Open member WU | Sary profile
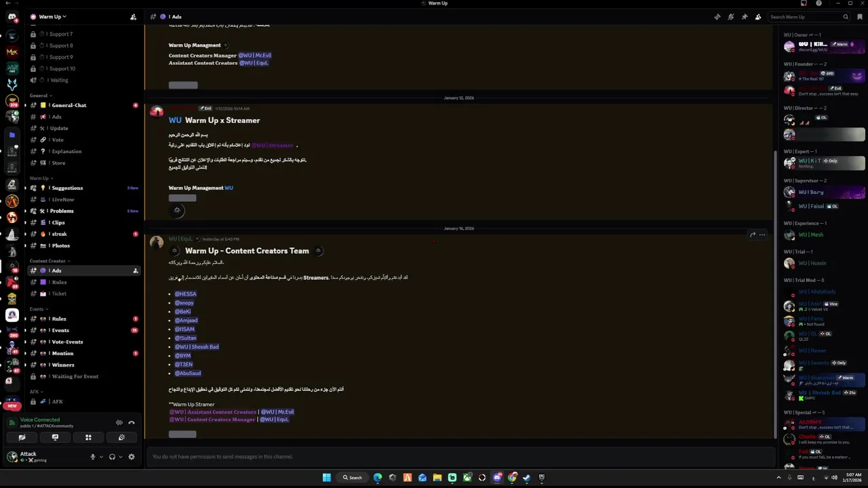The width and height of the screenshot is (868, 488). pos(825,192)
